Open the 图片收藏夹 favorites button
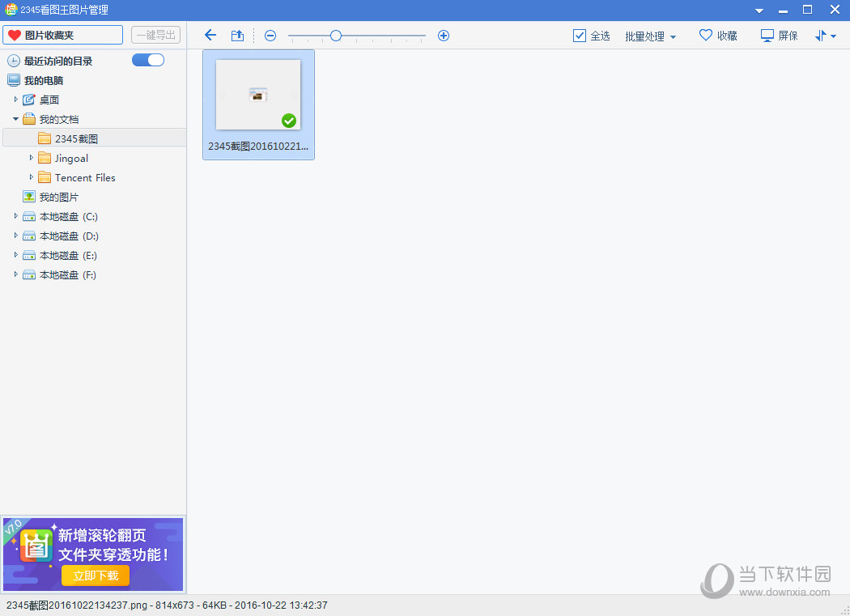The width and height of the screenshot is (850, 616). [x=62, y=35]
